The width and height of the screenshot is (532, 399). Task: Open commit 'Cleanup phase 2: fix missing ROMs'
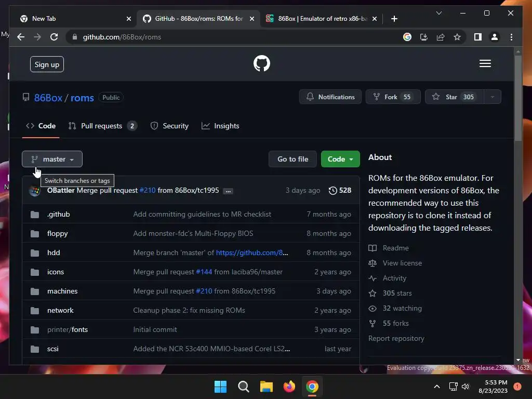pos(189,311)
